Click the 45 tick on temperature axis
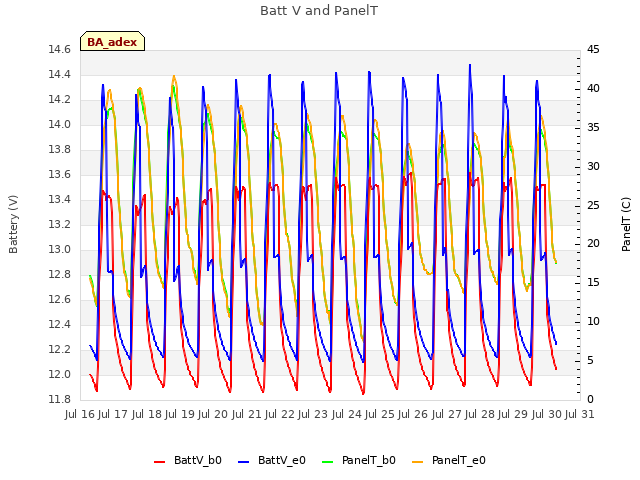The width and height of the screenshot is (640, 480). (593, 49)
